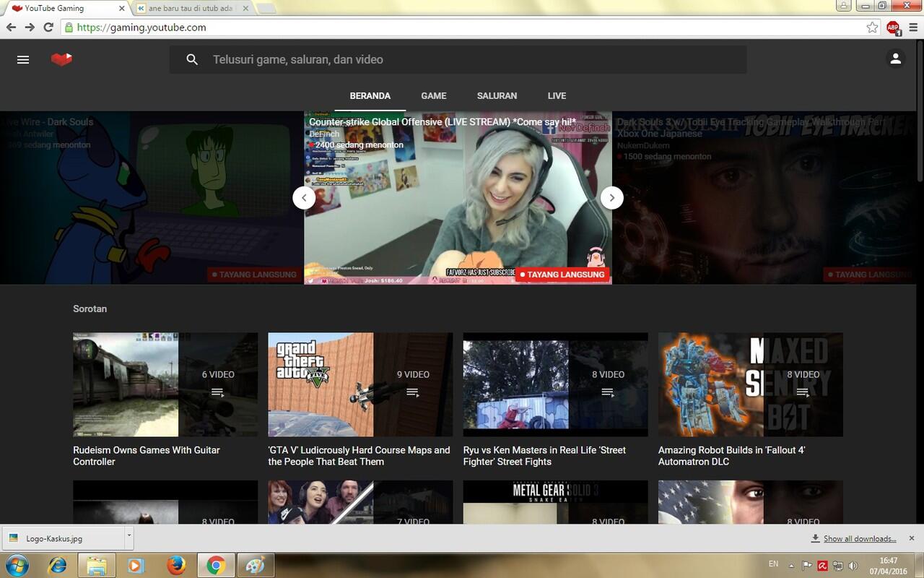Open the Ryu vs Ken street fight thumbnail
This screenshot has height=578, width=924.
click(555, 384)
